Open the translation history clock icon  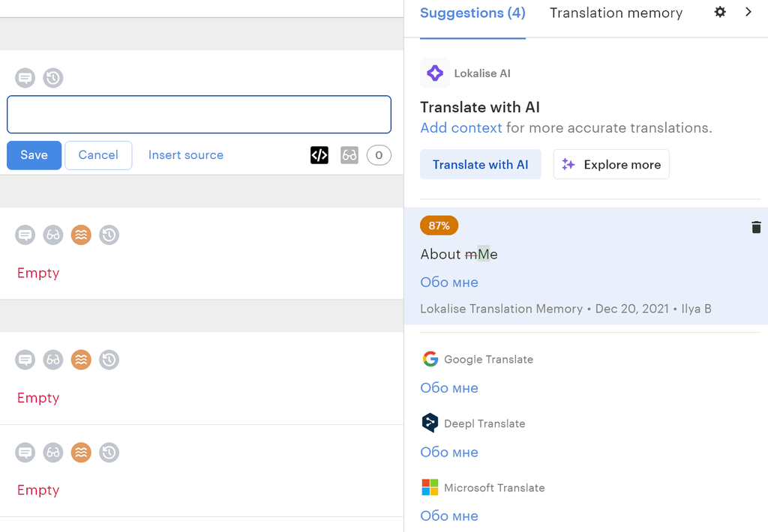pyautogui.click(x=52, y=78)
